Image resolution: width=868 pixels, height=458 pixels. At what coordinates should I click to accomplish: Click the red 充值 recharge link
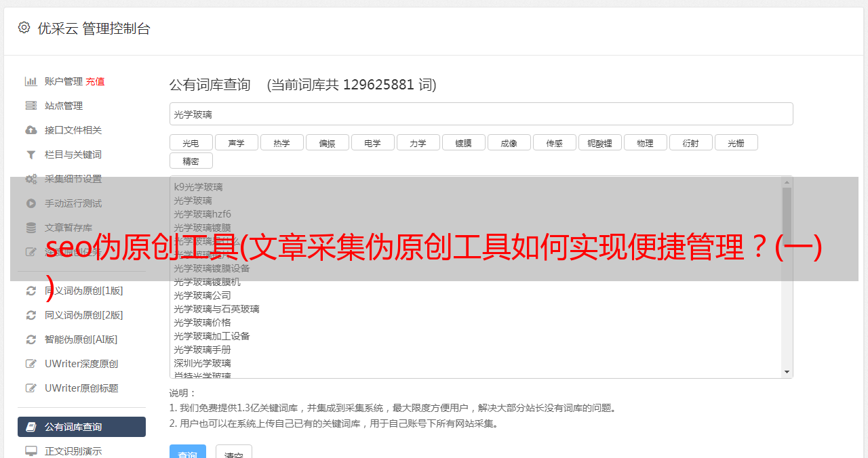pyautogui.click(x=95, y=81)
